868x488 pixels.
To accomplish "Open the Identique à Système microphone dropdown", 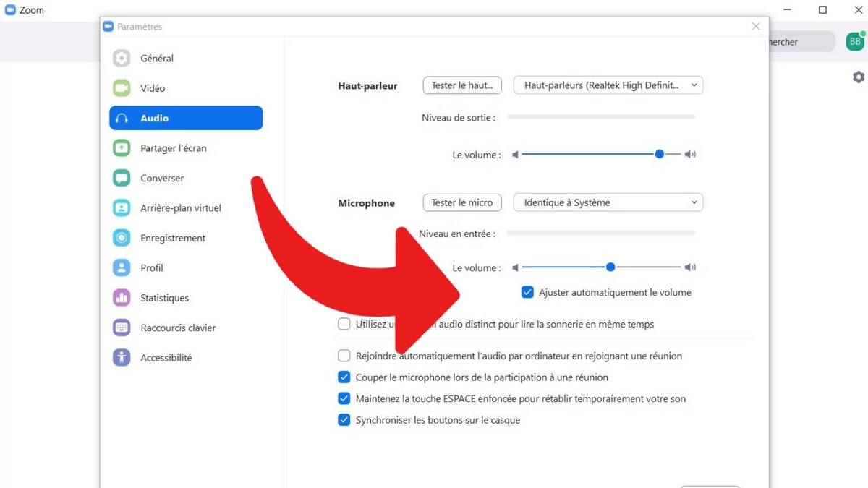I will tap(608, 202).
